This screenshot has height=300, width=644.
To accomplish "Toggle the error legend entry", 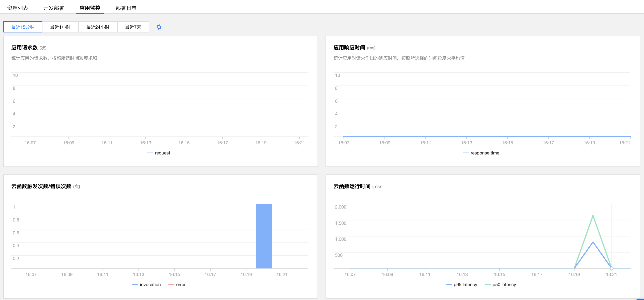I will tap(180, 284).
